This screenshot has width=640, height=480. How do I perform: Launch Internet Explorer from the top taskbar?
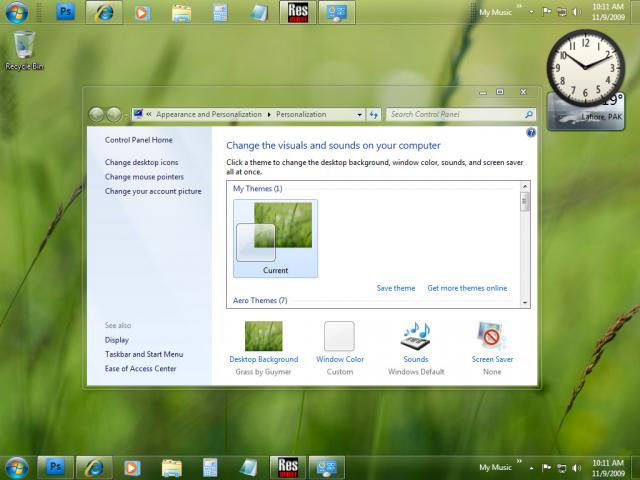(104, 12)
